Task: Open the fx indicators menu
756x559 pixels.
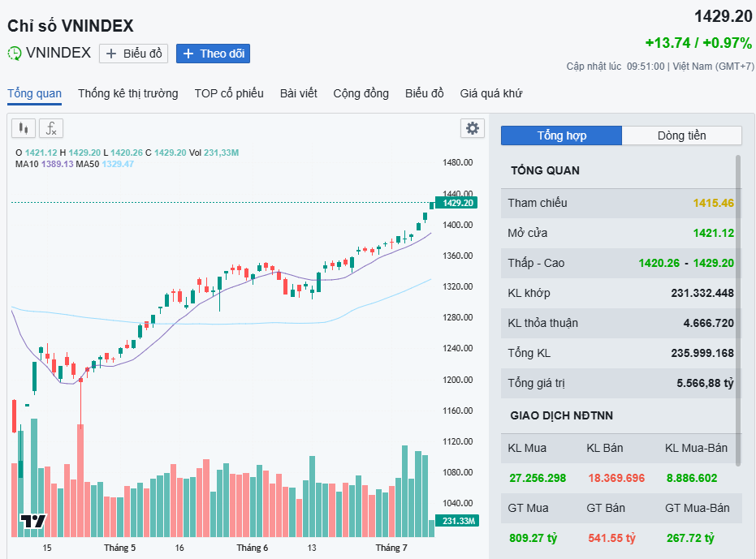Action: pos(51,128)
